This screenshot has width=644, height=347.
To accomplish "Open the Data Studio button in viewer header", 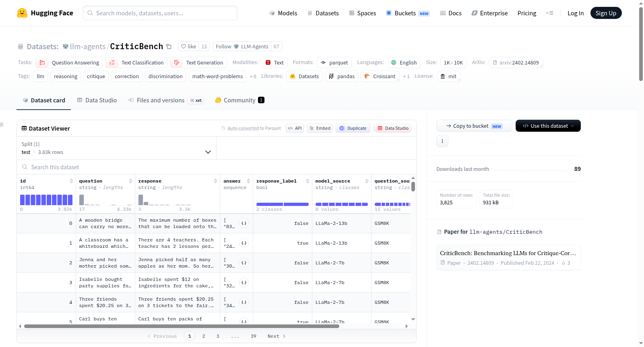I will tap(393, 128).
